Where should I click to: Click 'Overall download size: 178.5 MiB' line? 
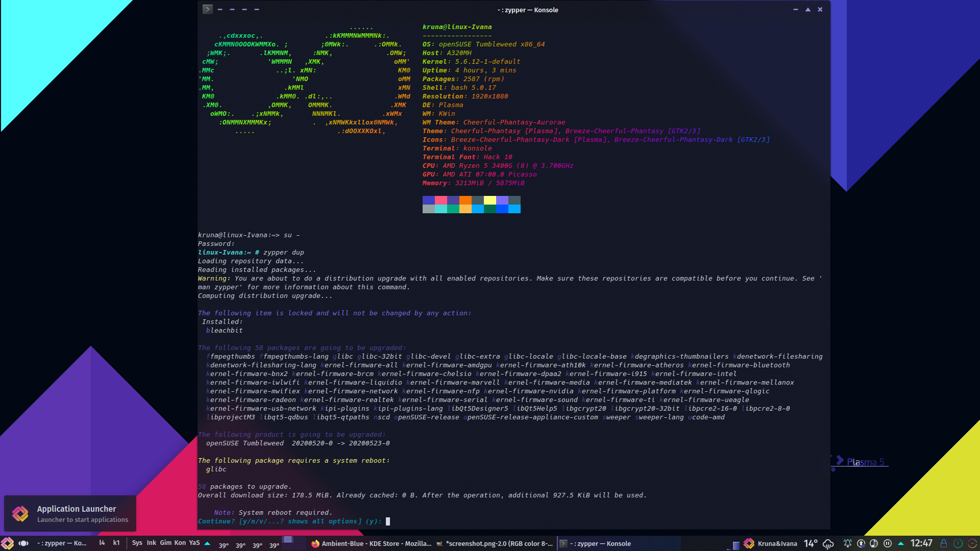click(x=423, y=495)
